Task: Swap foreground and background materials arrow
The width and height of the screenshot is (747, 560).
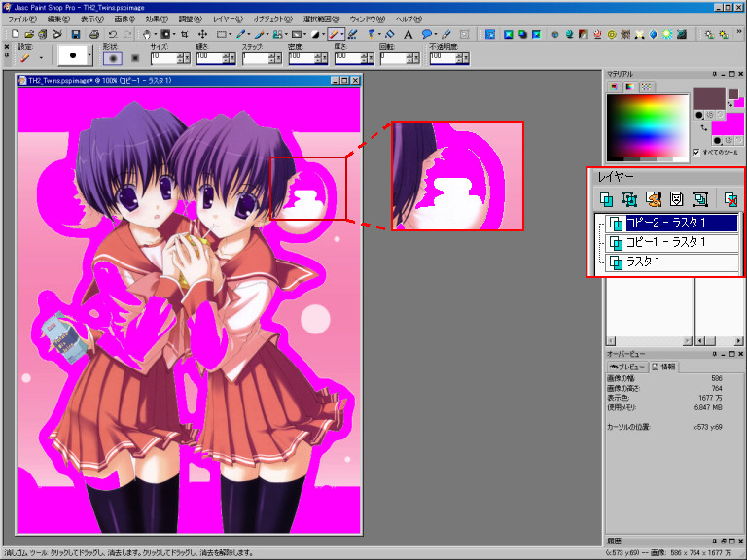Action: (704, 127)
